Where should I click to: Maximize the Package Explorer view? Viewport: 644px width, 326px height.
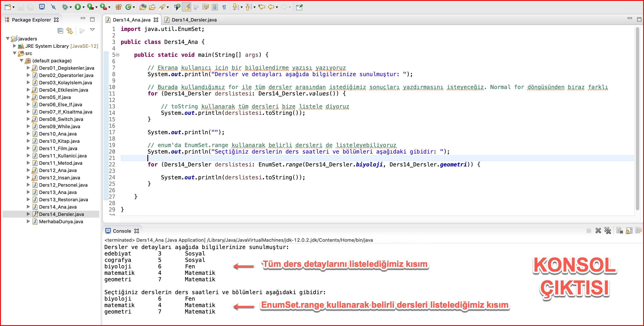[92, 19]
